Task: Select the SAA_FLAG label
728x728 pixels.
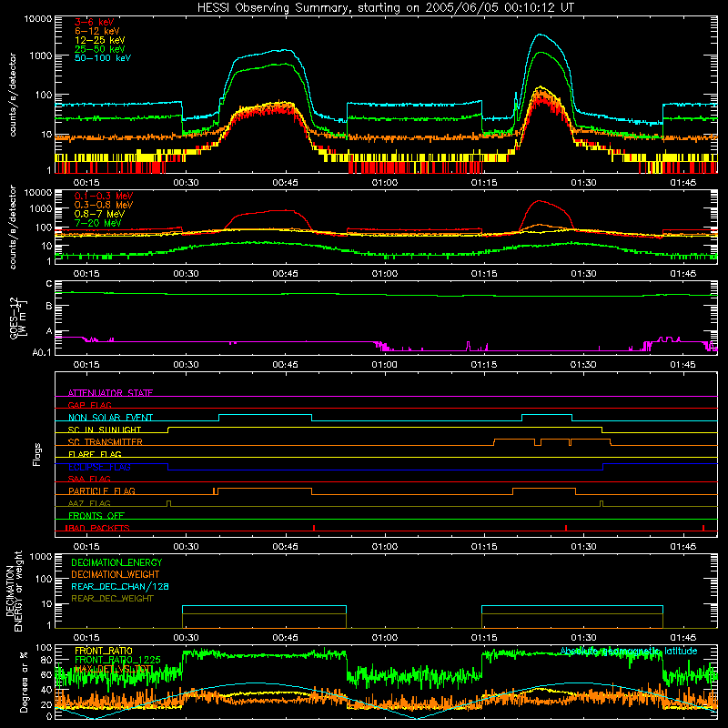Action: (x=89, y=479)
